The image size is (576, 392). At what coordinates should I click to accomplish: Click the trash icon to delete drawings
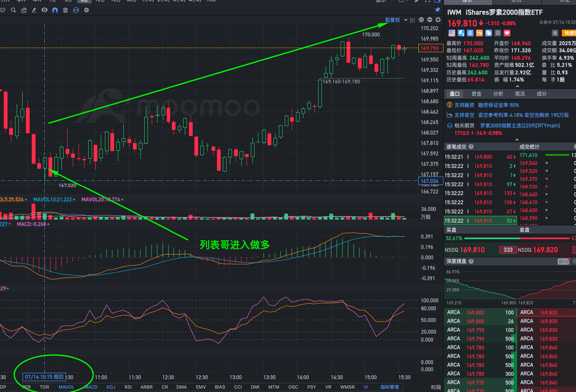pyautogui.click(x=65, y=10)
